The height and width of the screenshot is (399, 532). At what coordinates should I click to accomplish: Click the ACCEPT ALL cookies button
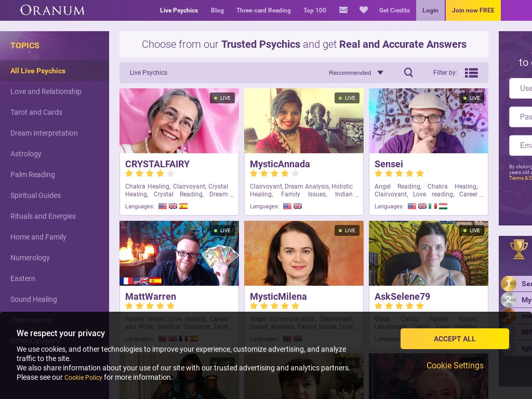coord(455,339)
